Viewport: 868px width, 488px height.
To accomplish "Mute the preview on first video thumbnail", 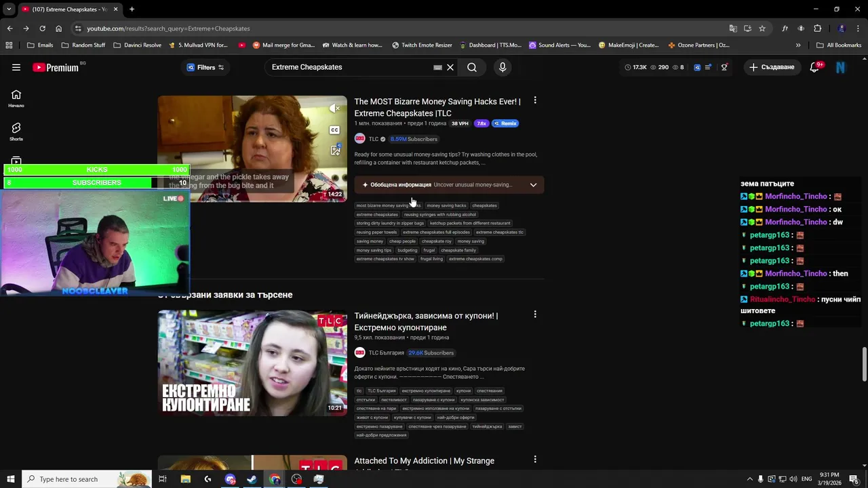I will pos(335,108).
